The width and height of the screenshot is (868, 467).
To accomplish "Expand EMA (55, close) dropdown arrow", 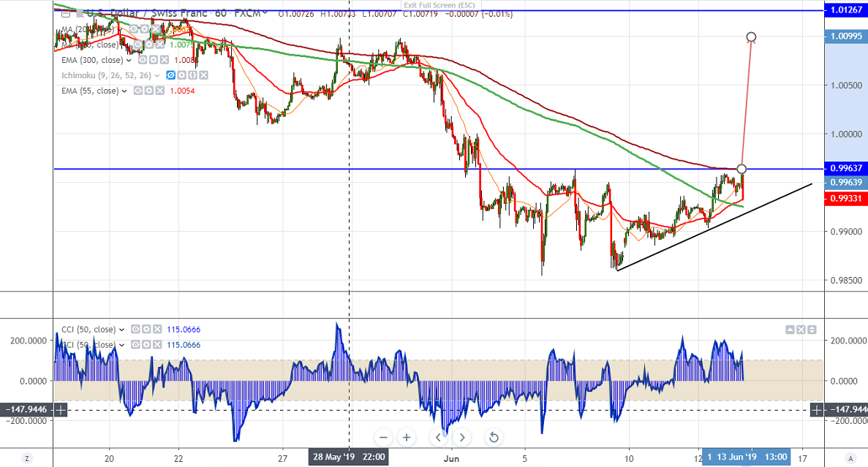I will 124,91.
